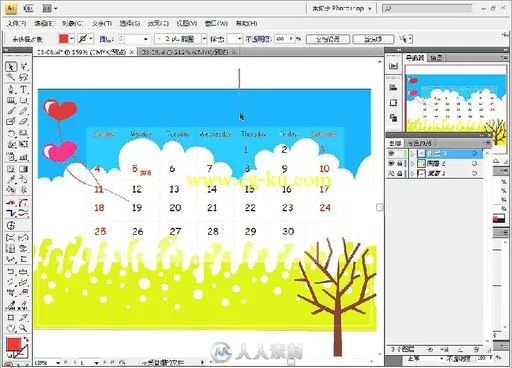
Task: Select the Blend tool
Action: pyautogui.click(x=24, y=180)
